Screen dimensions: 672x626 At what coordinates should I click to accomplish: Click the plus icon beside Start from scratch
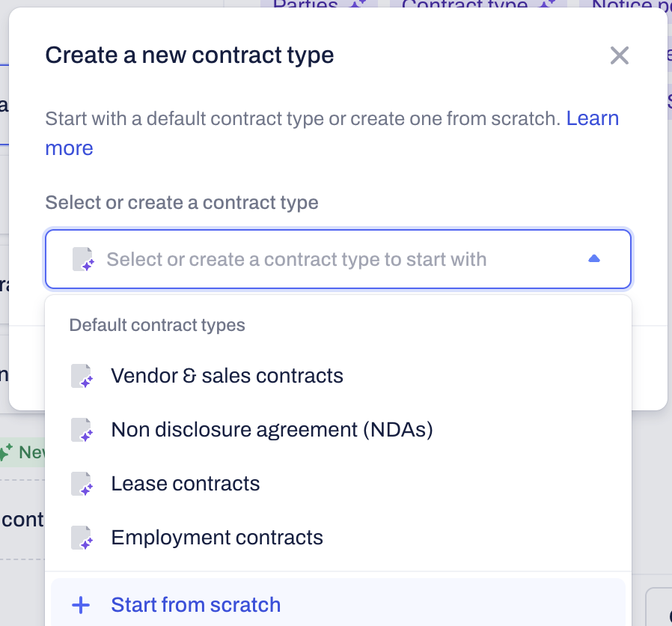[80, 605]
